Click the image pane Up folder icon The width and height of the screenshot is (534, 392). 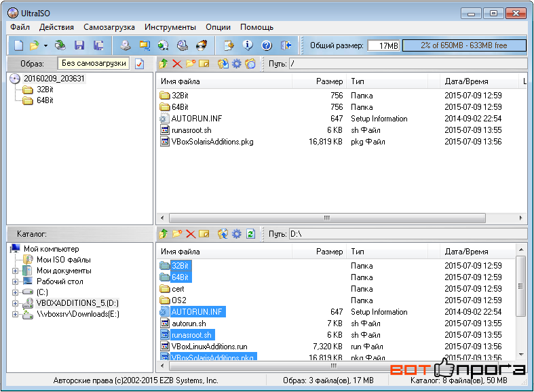164,64
